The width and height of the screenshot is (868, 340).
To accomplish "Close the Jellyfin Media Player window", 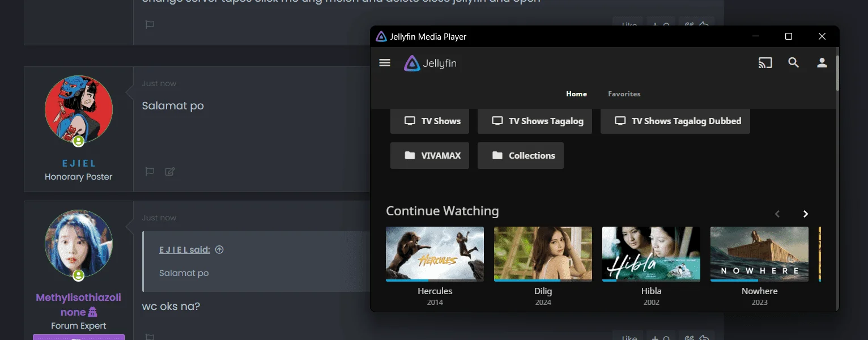I will point(822,36).
